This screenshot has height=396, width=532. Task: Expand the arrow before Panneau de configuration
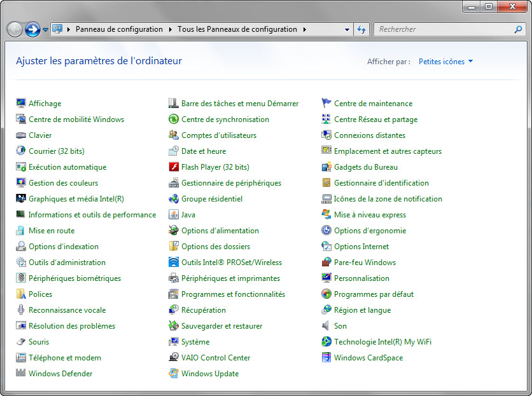pyautogui.click(x=69, y=29)
